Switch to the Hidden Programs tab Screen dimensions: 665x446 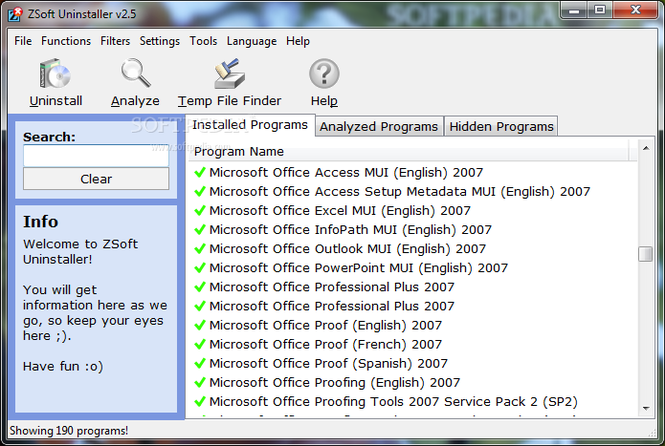click(x=501, y=127)
